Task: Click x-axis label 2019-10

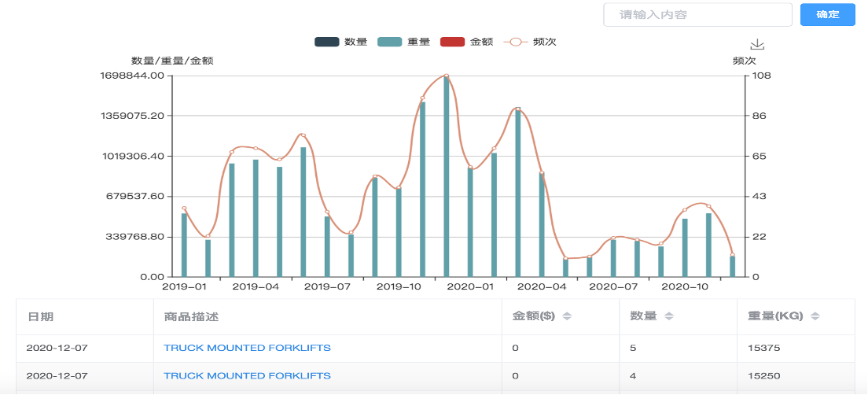Action: 399,287
